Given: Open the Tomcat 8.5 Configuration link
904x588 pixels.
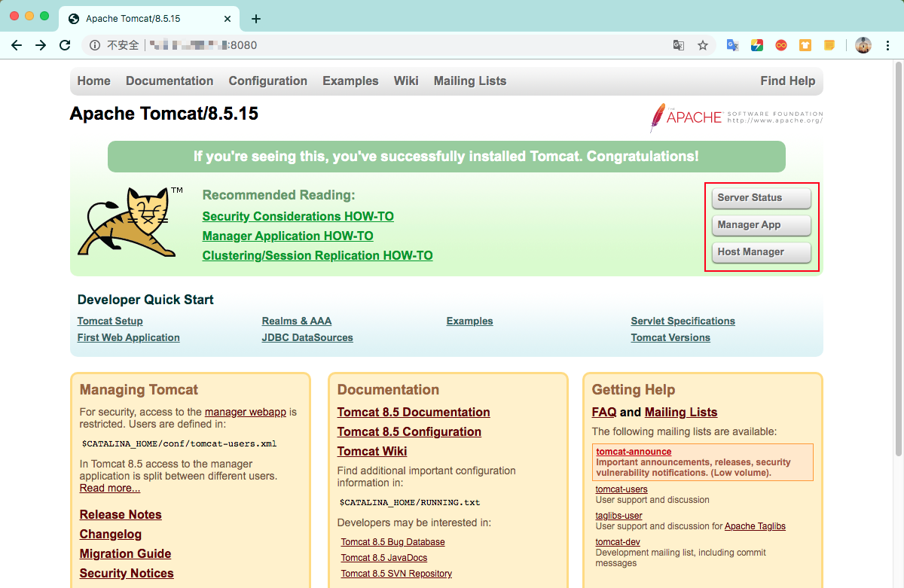Looking at the screenshot, I should point(409,432).
